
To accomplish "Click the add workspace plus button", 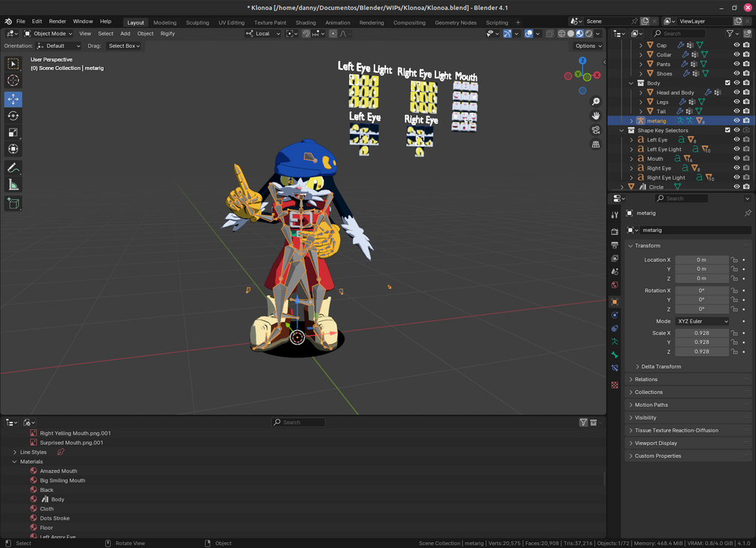I will (518, 22).
